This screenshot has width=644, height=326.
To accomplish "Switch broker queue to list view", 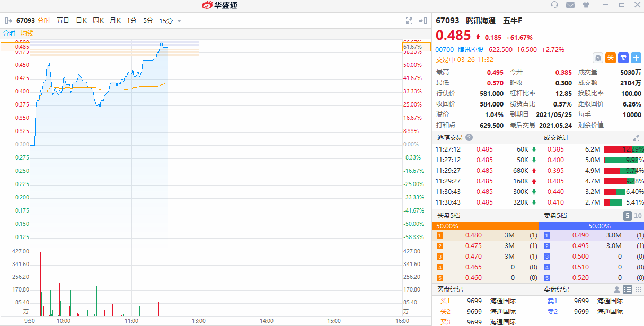I will pos(628,289).
